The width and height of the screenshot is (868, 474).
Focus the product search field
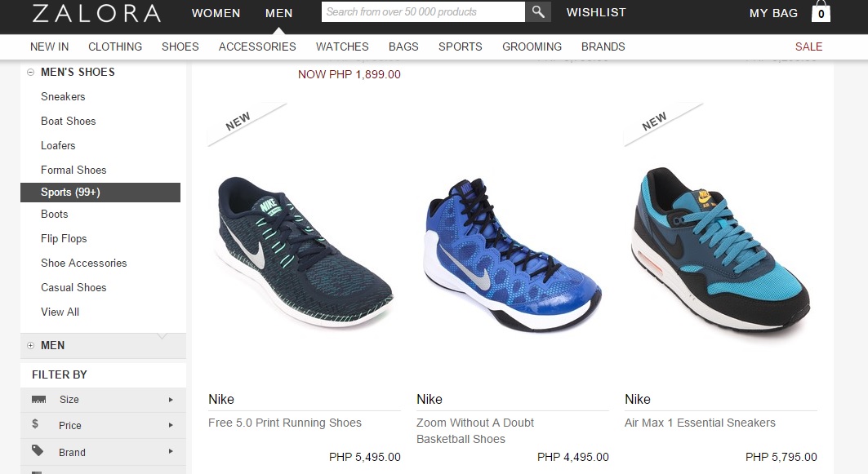tap(423, 11)
